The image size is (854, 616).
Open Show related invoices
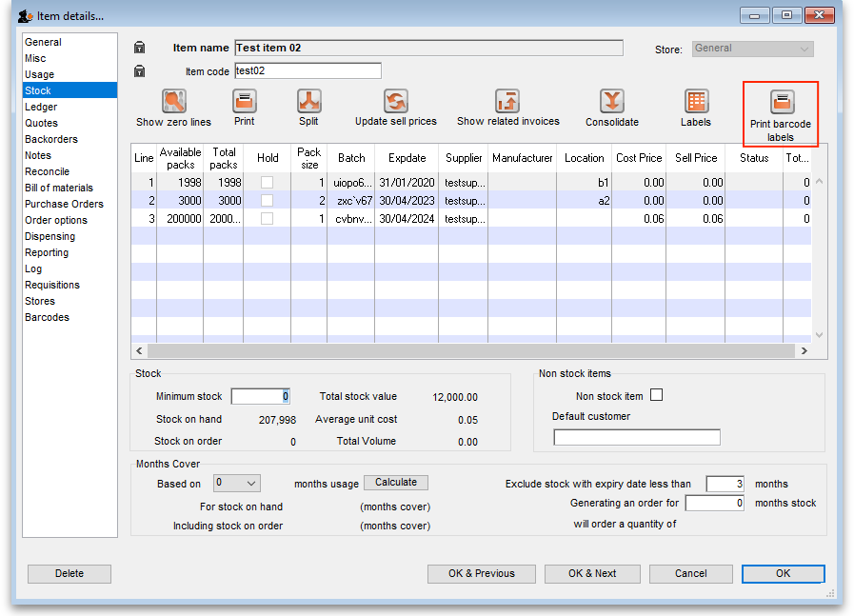pyautogui.click(x=507, y=102)
